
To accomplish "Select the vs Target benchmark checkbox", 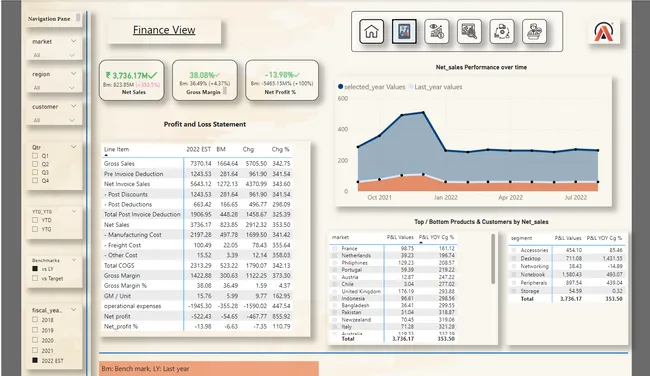I will pos(35,278).
